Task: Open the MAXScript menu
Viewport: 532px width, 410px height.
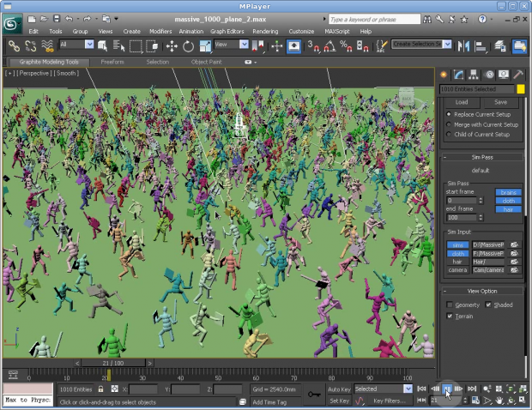Action: pyautogui.click(x=337, y=31)
